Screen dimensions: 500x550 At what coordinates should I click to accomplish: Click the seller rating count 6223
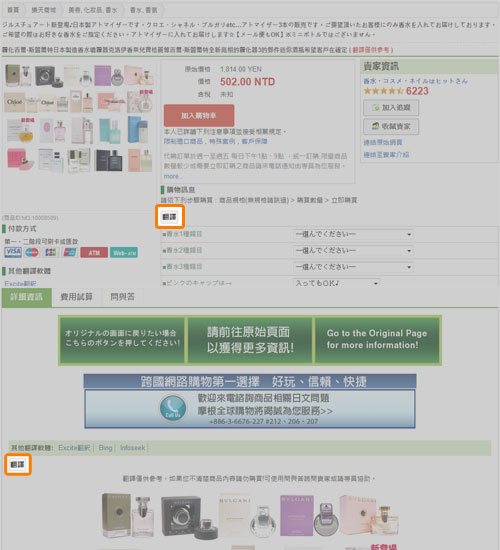click(x=417, y=91)
